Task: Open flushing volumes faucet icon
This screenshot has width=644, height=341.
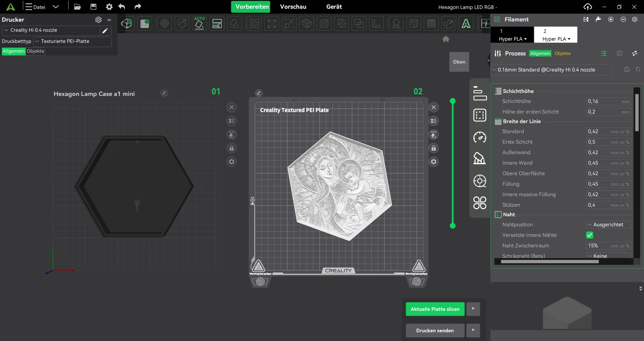Action: (x=598, y=19)
